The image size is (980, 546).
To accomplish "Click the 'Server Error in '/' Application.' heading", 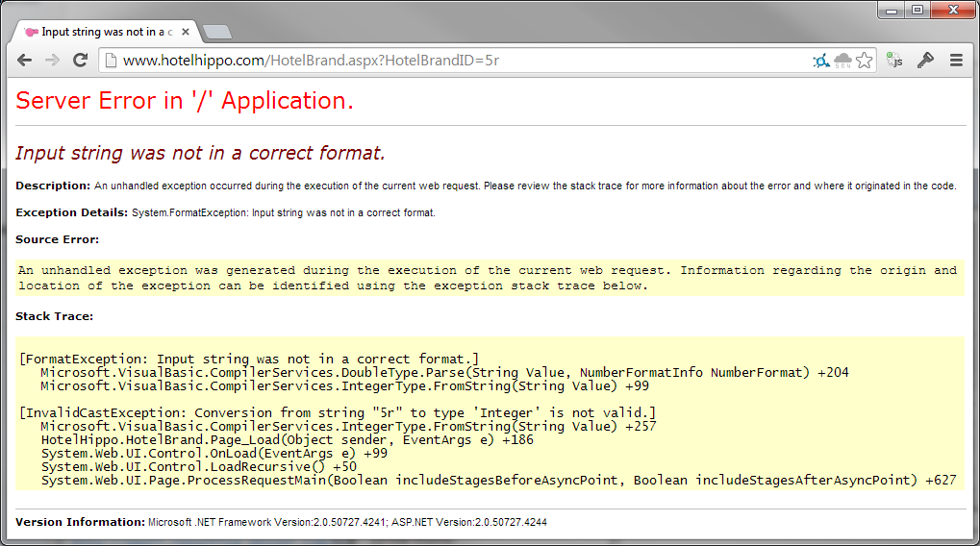I will (185, 101).
